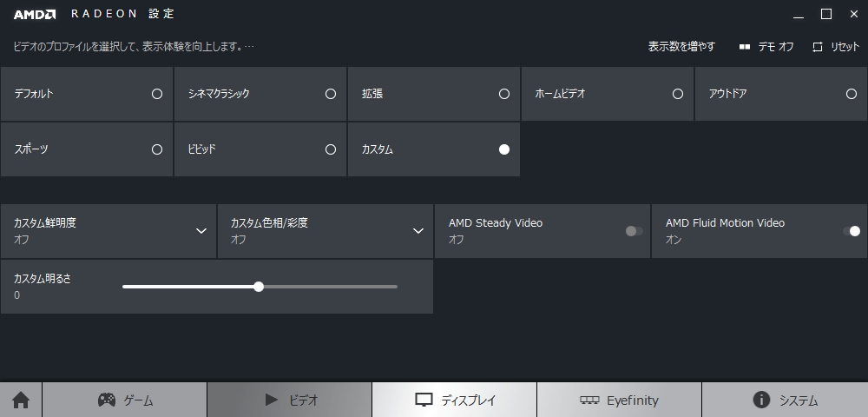This screenshot has height=417, width=868.
Task: Select the アウトドア profile
Action: click(x=781, y=94)
